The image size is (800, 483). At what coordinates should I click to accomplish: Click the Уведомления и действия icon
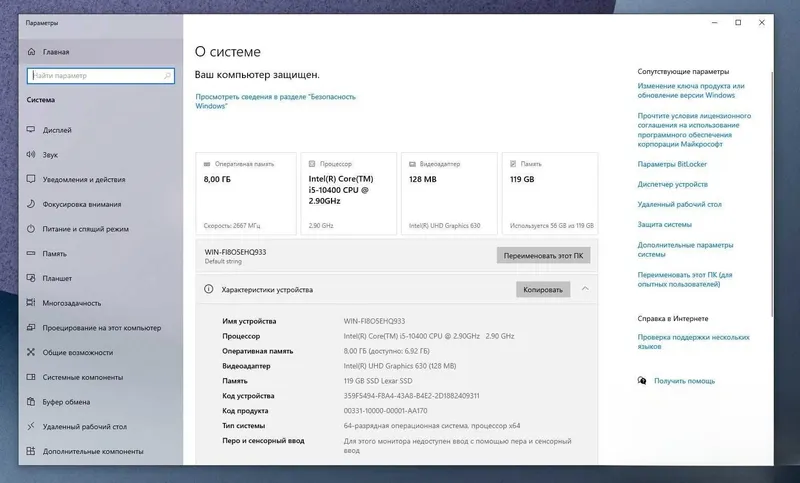[x=31, y=179]
